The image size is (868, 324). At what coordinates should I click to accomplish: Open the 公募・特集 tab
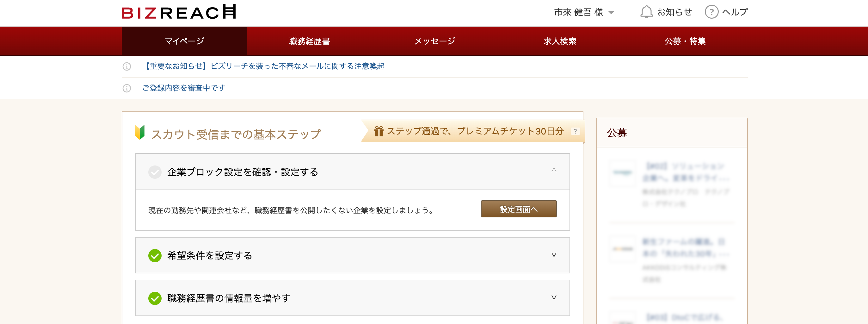point(685,41)
